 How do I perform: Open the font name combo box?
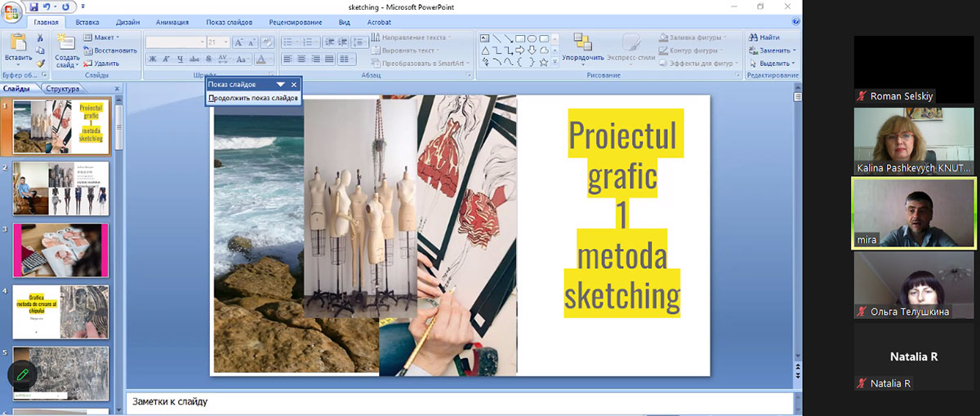tap(176, 42)
